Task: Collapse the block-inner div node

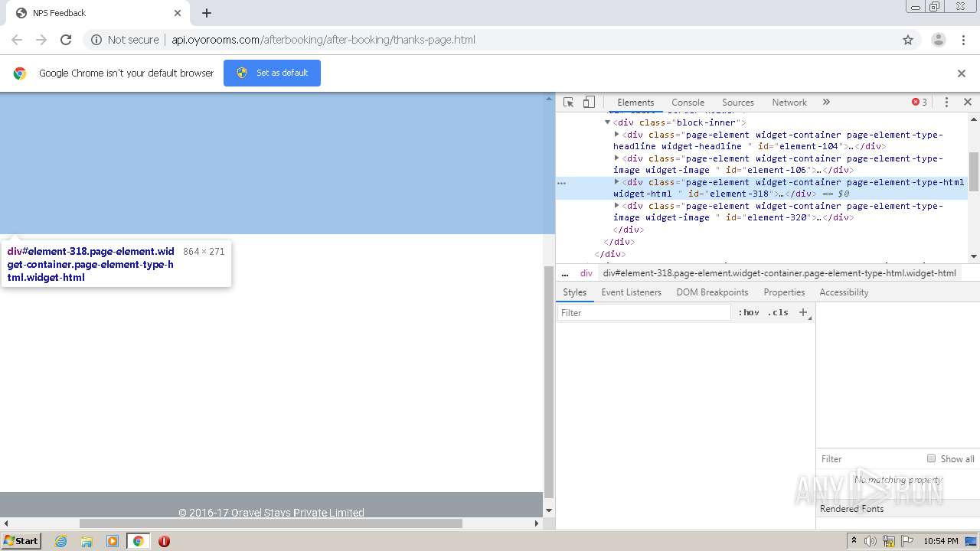Action: [608, 122]
